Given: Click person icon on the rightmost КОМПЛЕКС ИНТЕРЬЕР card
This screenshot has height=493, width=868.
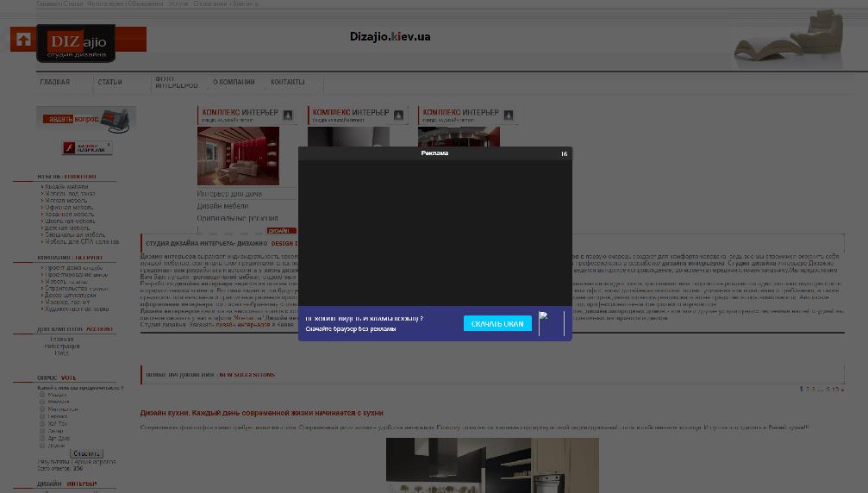Looking at the screenshot, I should tap(509, 115).
